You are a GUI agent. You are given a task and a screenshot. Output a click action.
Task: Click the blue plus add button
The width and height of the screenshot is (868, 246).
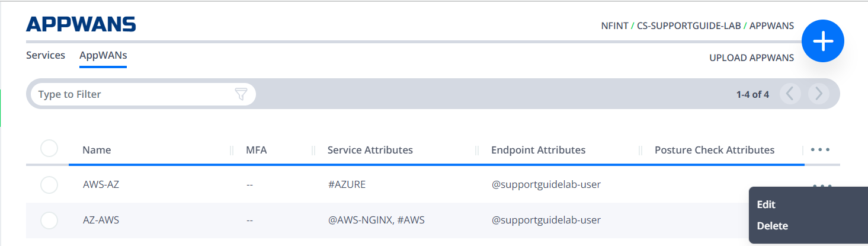[822, 41]
